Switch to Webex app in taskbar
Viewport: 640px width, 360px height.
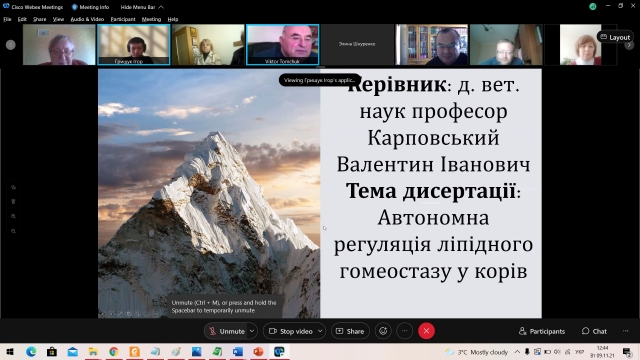279,352
